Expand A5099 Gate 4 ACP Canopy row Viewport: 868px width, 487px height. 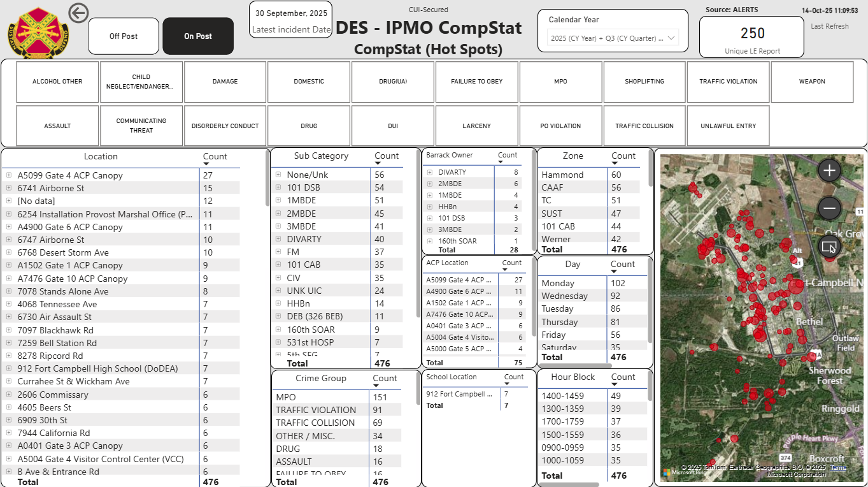point(9,175)
